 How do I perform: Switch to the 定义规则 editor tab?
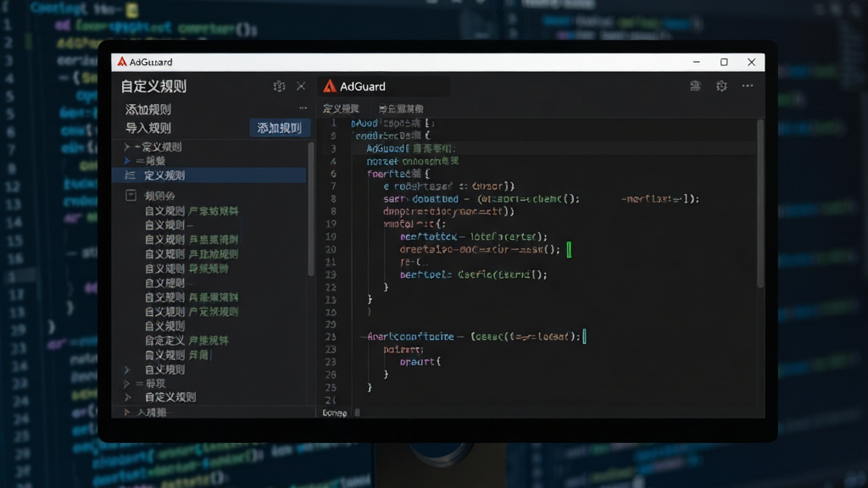[341, 109]
